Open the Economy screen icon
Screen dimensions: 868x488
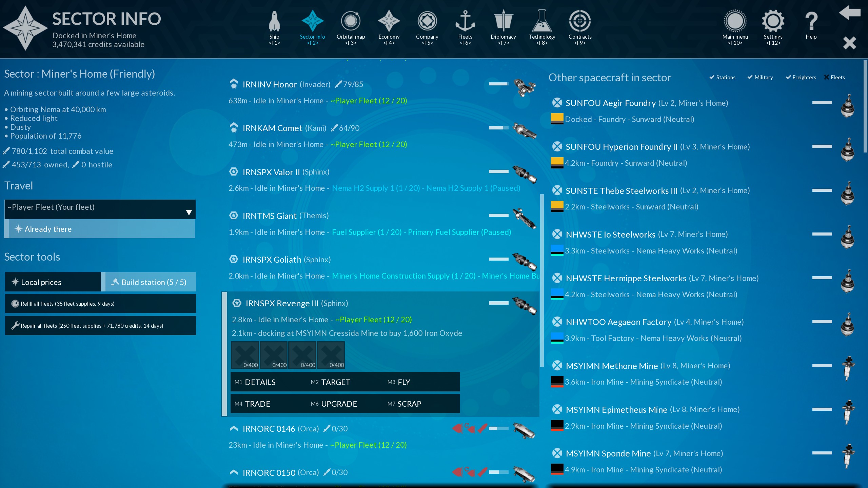389,22
